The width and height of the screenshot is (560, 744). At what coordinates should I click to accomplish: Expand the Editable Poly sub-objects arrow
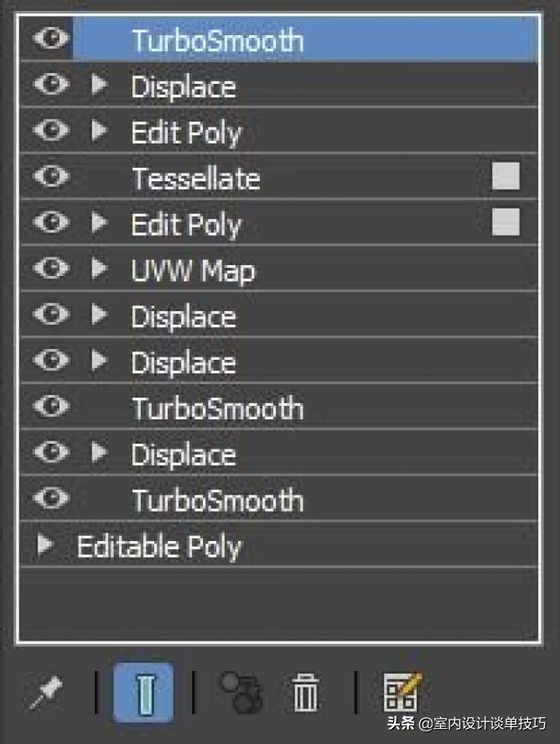pyautogui.click(x=45, y=546)
